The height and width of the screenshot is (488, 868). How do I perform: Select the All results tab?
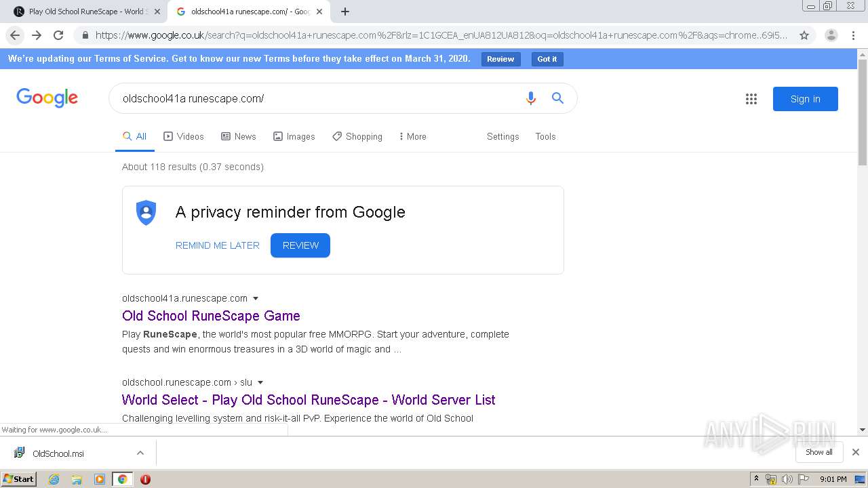click(x=134, y=136)
